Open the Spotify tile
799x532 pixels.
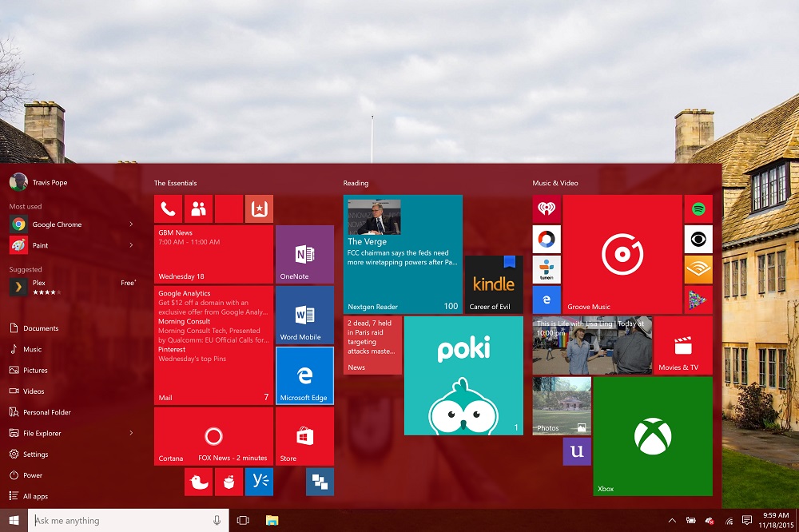[x=698, y=209]
